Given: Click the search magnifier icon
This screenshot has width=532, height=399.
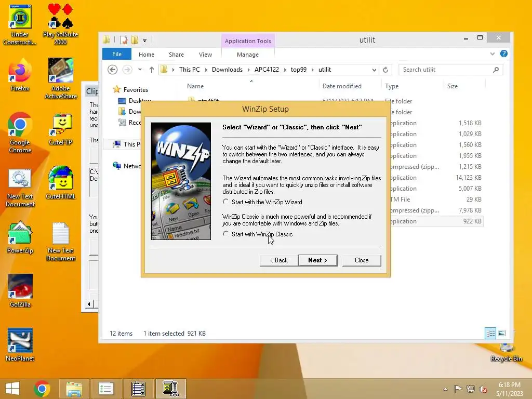Looking at the screenshot, I should 496,70.
